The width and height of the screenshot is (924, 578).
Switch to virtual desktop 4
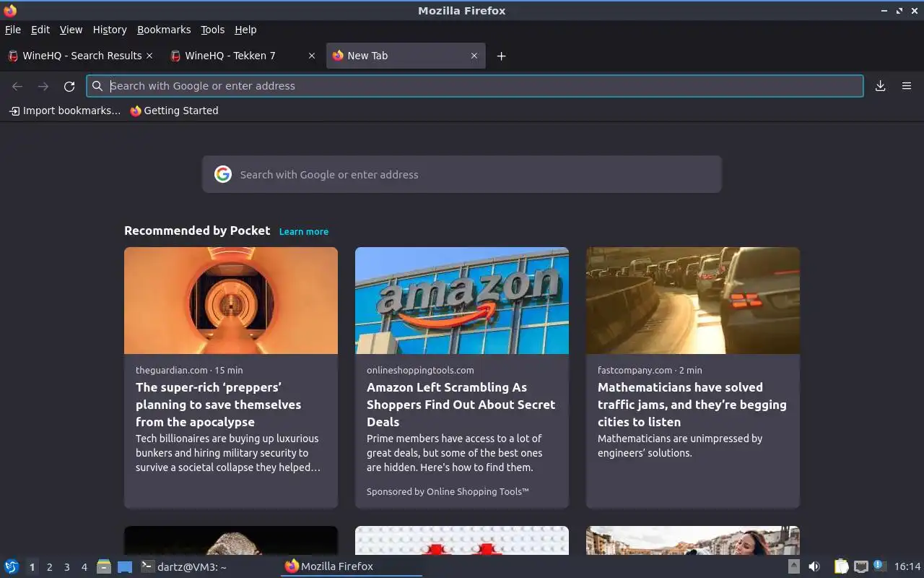coord(84,567)
